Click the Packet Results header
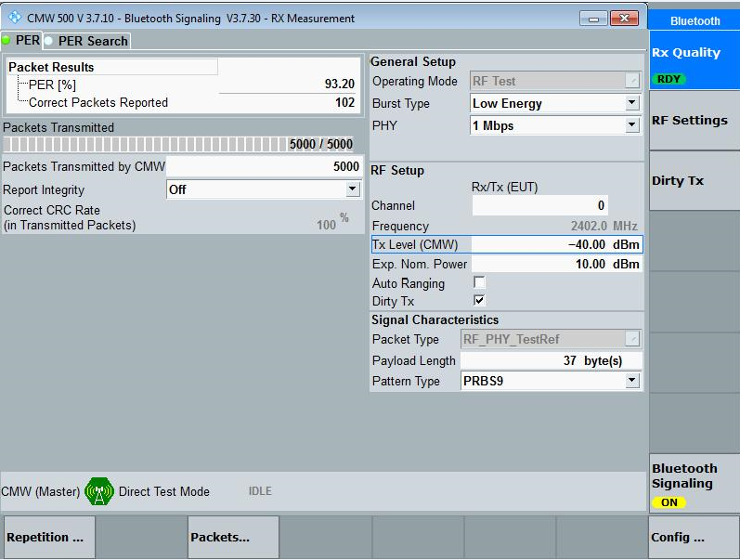The width and height of the screenshot is (740, 560). pyautogui.click(x=112, y=67)
